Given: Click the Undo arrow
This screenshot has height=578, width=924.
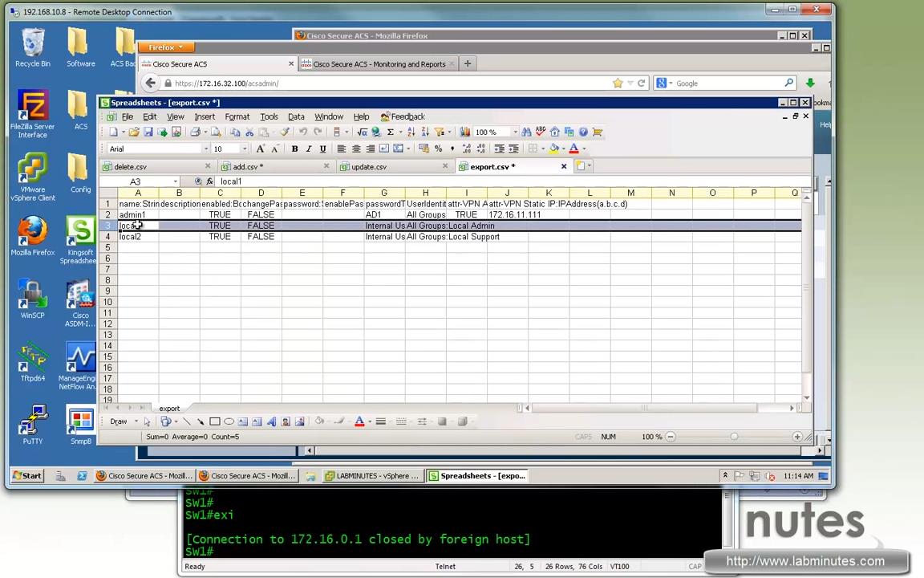Looking at the screenshot, I should point(303,132).
